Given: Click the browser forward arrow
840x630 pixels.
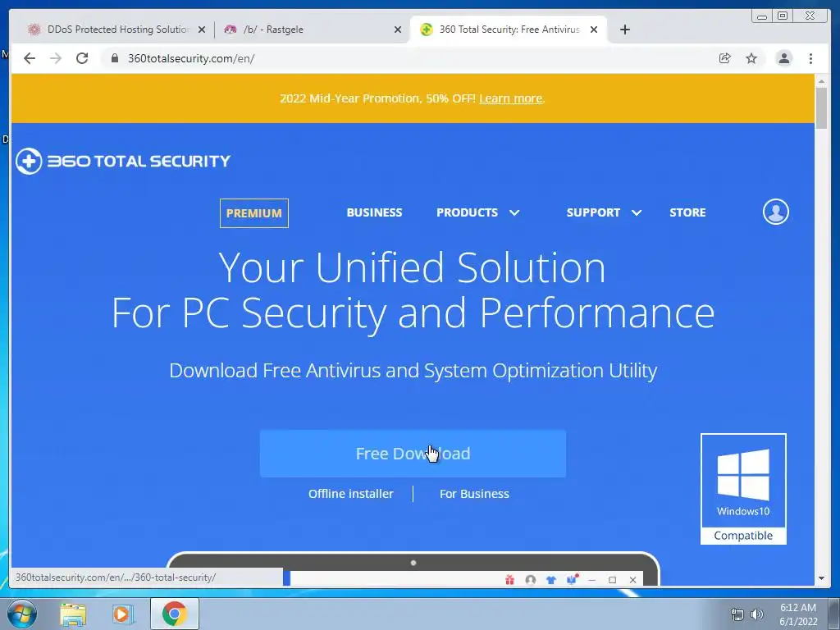Looking at the screenshot, I should click(56, 58).
